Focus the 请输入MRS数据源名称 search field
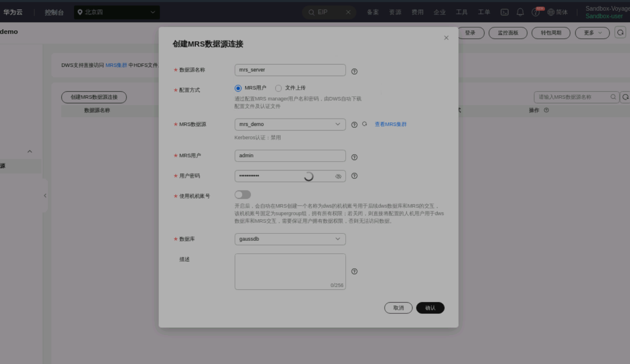 (x=577, y=97)
